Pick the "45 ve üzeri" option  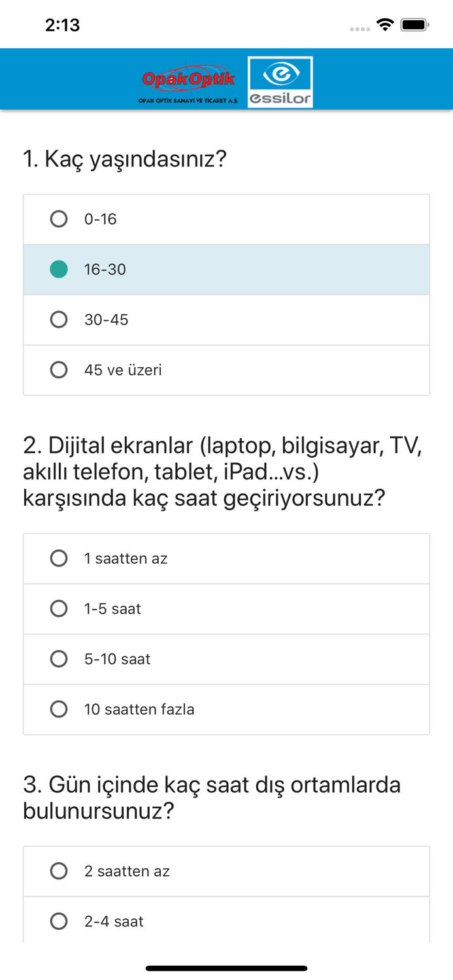tap(59, 370)
